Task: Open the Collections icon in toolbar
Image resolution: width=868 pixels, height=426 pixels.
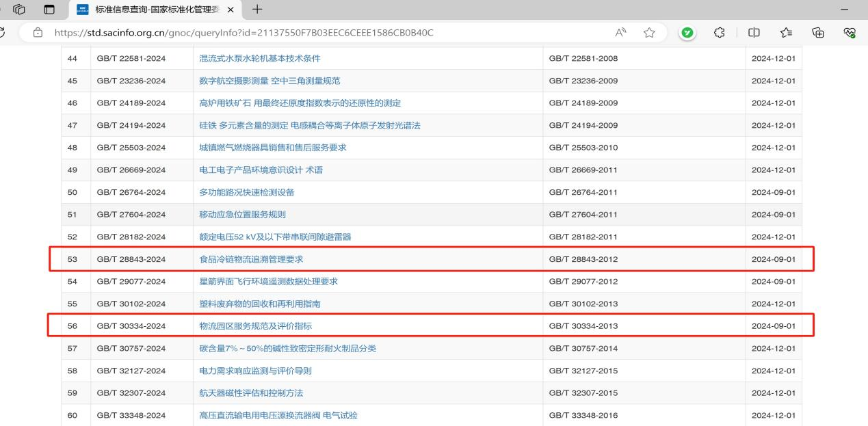Action: coord(817,32)
